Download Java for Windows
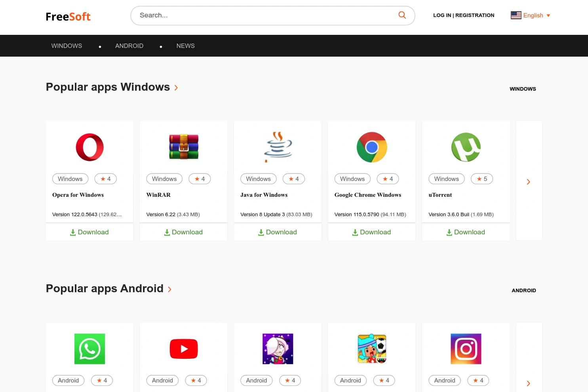 [278, 232]
